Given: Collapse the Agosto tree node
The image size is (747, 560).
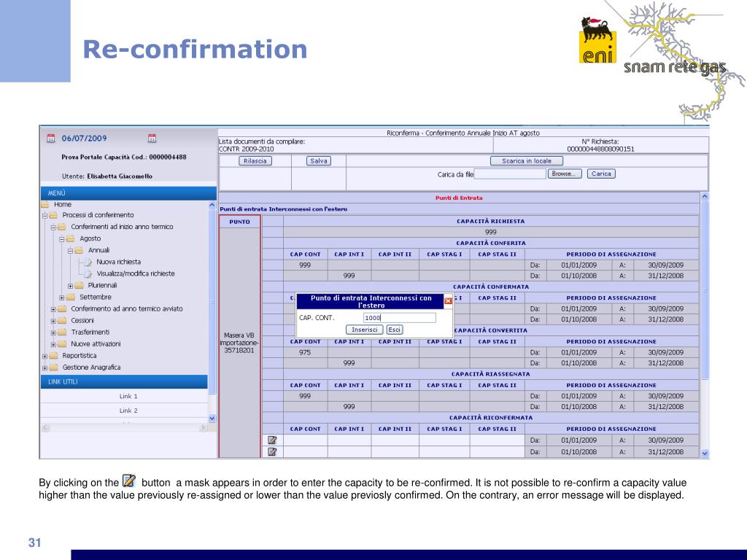Looking at the screenshot, I should (62, 239).
